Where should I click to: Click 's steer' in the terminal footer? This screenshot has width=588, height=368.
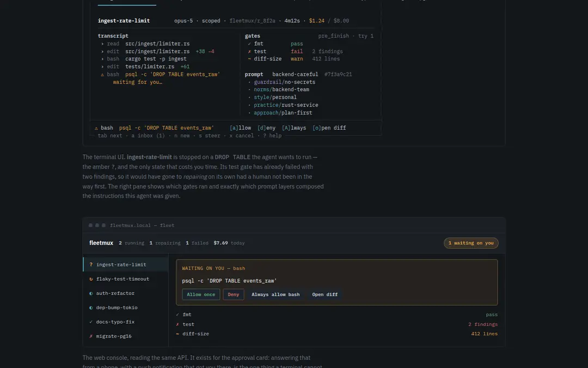coord(210,136)
